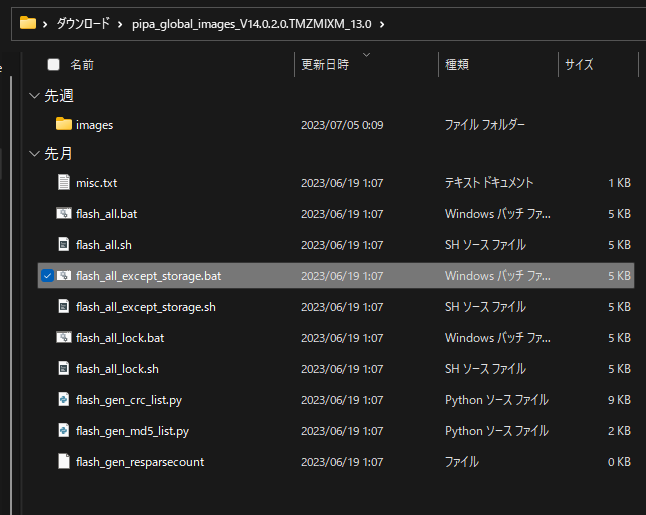
Task: Open chevron after pipa_global_images folder breadcrumb
Action: [382, 24]
